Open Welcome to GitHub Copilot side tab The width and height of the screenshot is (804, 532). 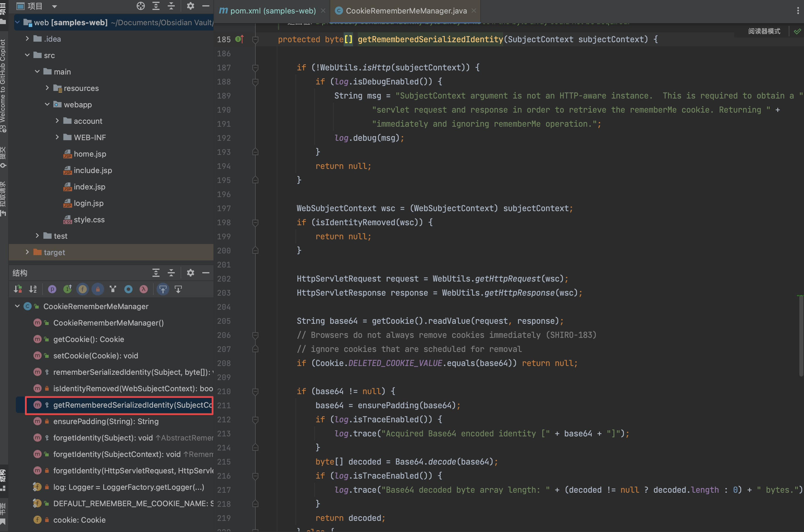point(4,86)
